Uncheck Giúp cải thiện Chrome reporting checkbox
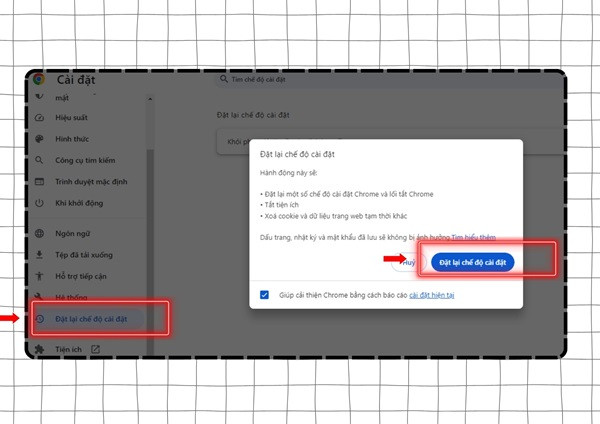 pyautogui.click(x=264, y=295)
